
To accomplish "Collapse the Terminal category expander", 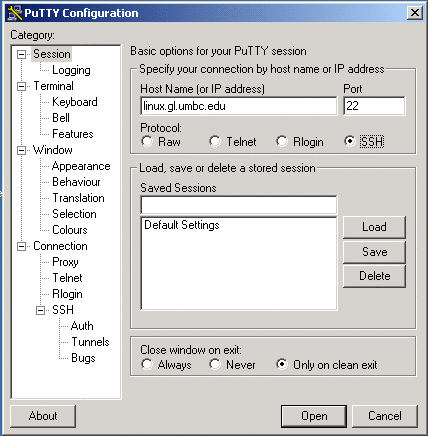I will click(21, 86).
